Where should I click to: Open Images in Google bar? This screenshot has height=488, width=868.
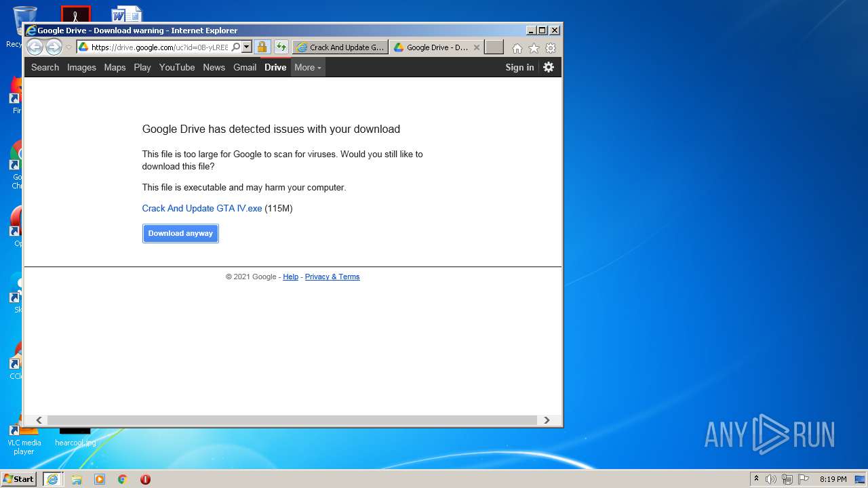(81, 67)
